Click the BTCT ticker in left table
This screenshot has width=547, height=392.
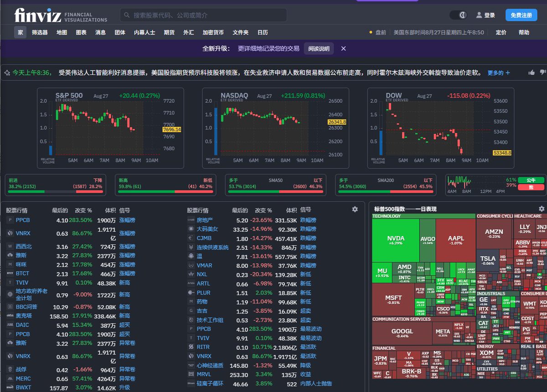pyautogui.click(x=22, y=273)
